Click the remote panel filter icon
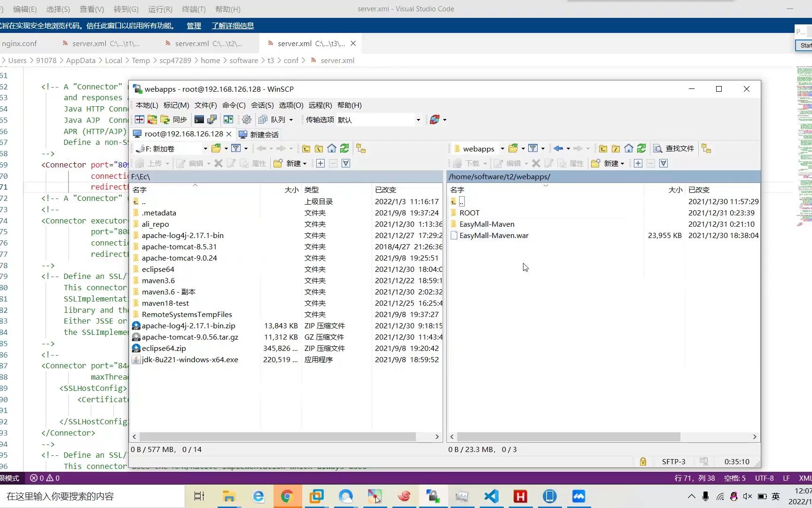Screen dimensions: 812x508 point(533,149)
